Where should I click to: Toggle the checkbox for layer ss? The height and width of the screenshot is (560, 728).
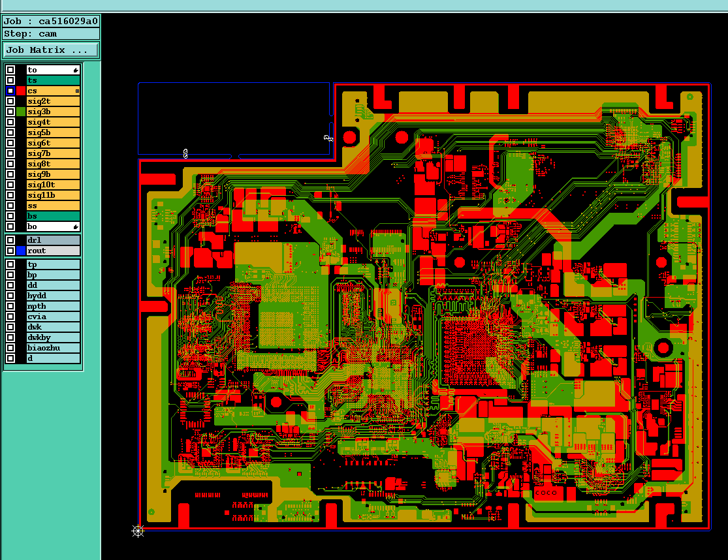point(10,206)
